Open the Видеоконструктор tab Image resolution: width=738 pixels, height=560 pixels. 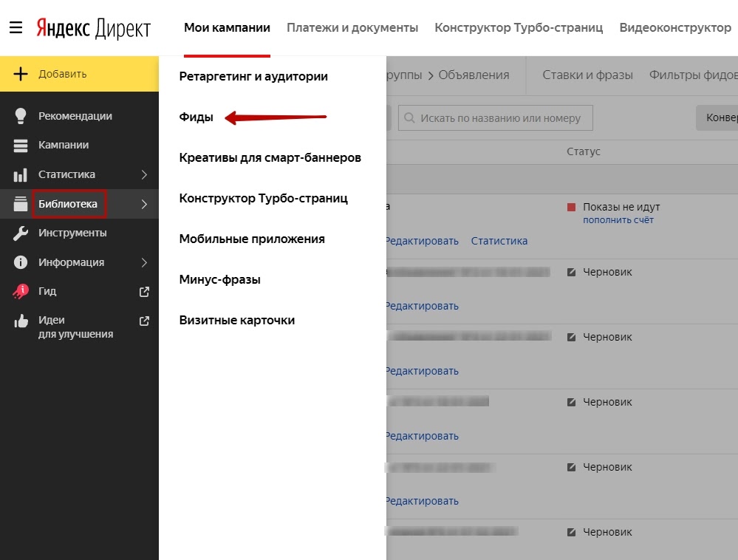coord(675,28)
